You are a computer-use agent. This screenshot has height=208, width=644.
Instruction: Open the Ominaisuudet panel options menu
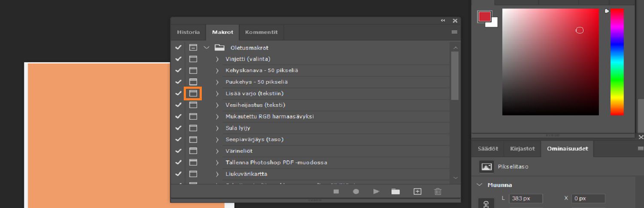pyautogui.click(x=641, y=149)
